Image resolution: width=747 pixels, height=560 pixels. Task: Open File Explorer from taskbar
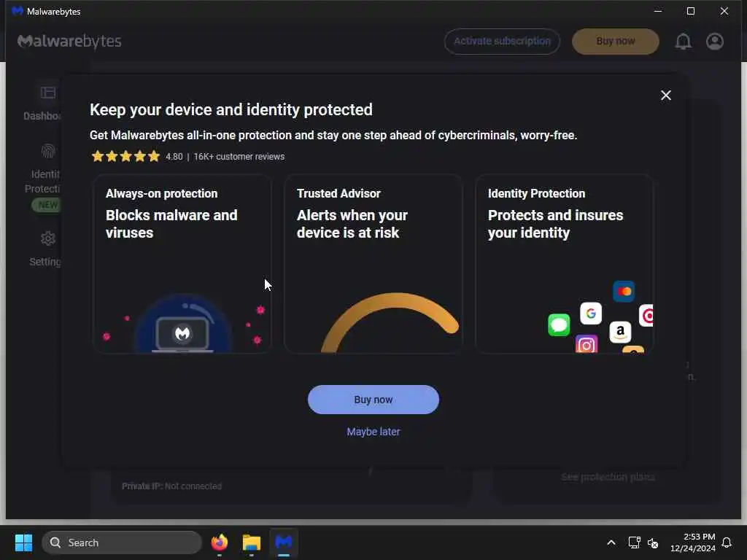251,542
